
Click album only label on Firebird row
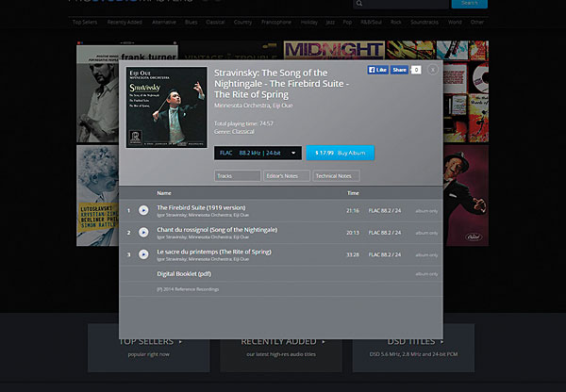click(426, 211)
